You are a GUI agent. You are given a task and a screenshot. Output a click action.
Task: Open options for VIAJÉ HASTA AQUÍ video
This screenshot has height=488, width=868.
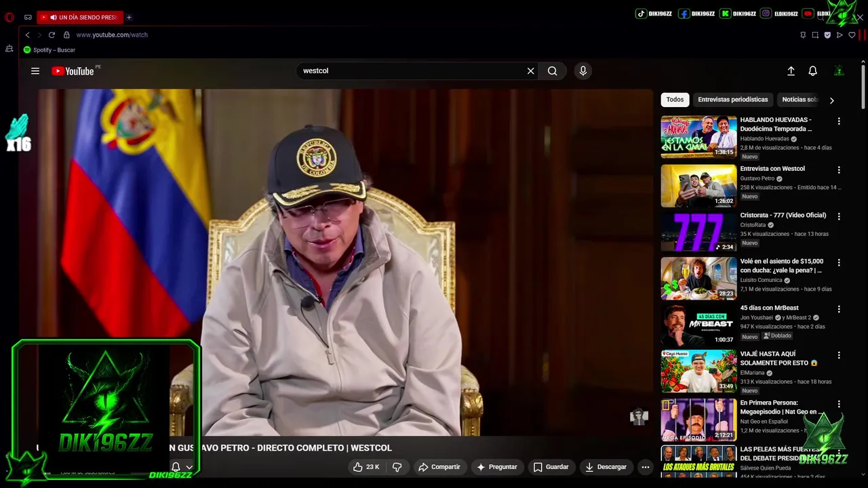point(839,355)
